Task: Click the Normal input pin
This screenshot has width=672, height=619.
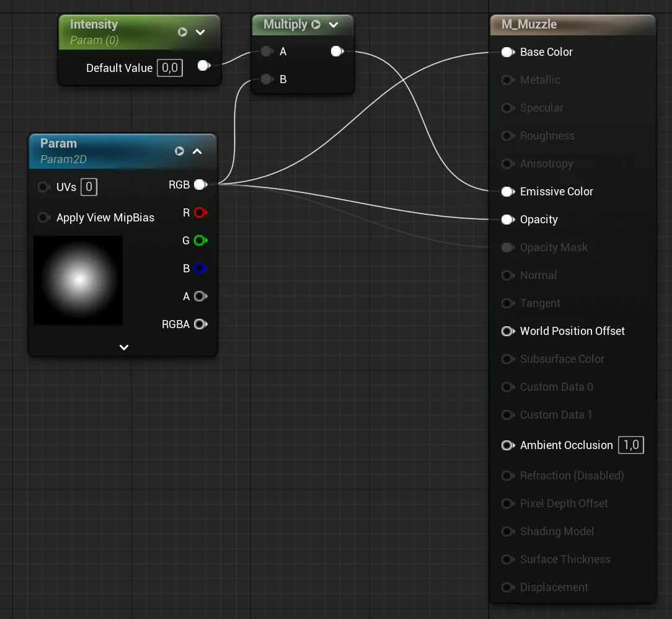Action: click(x=508, y=275)
